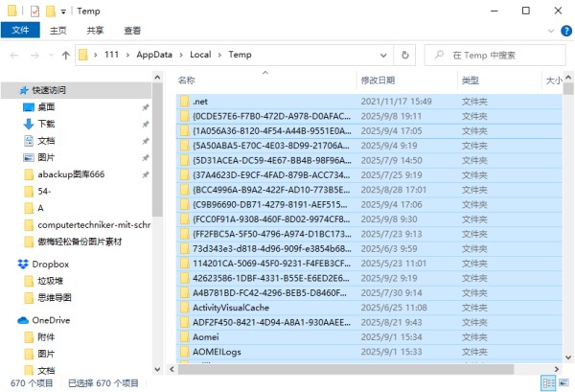
Task: Open 思维导图 folder under Dropbox
Action: [55, 298]
